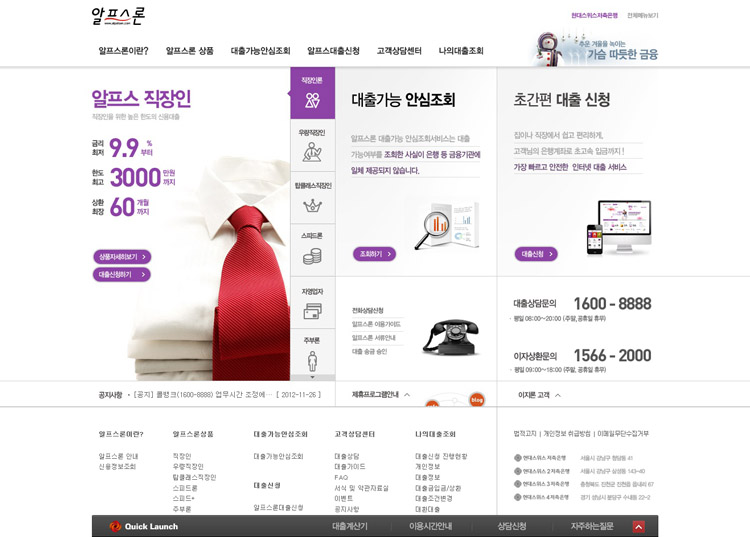Click the 알프스론 이용가이드 link
750x537 pixels.
coord(376,324)
